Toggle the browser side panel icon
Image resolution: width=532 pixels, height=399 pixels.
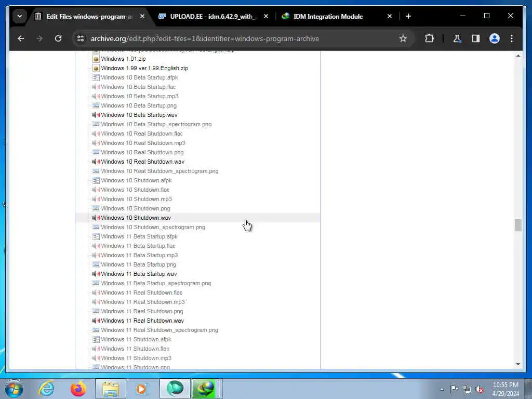pyautogui.click(x=476, y=38)
